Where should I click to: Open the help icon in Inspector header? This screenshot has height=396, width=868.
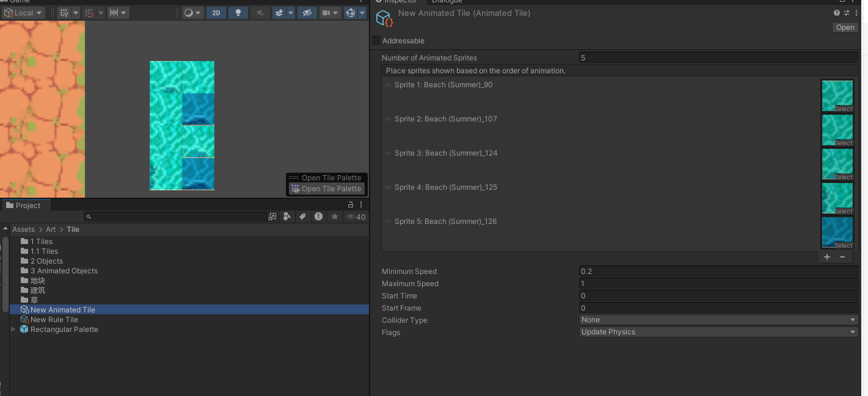point(837,13)
